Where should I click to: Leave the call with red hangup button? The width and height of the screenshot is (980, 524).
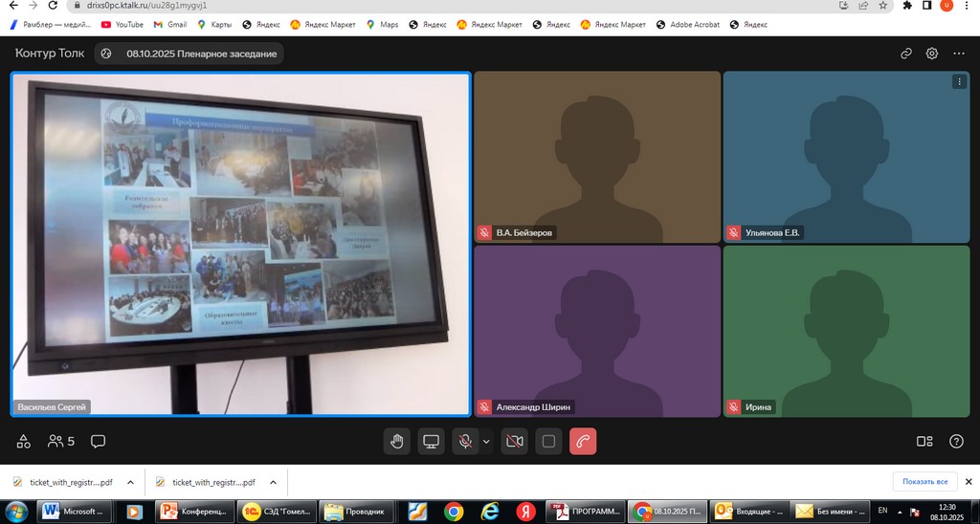click(583, 441)
